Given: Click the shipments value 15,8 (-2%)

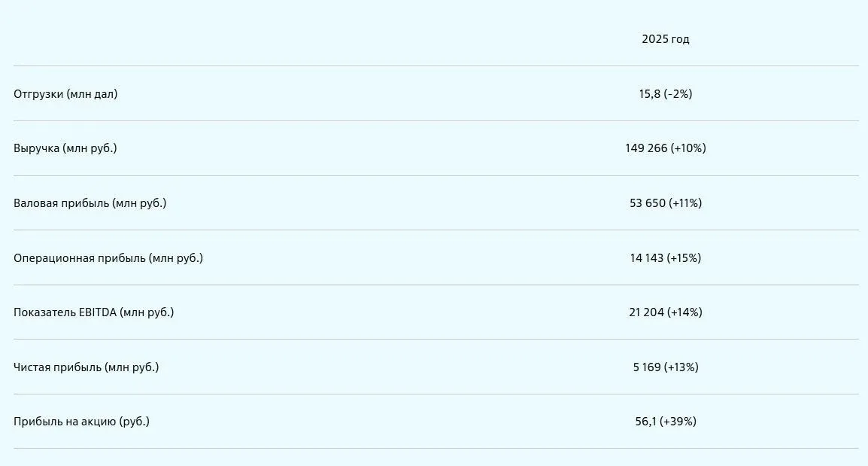Looking at the screenshot, I should click(665, 94).
